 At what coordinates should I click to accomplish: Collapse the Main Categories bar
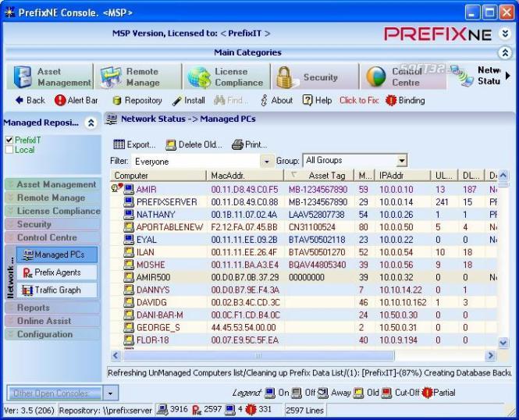click(505, 52)
